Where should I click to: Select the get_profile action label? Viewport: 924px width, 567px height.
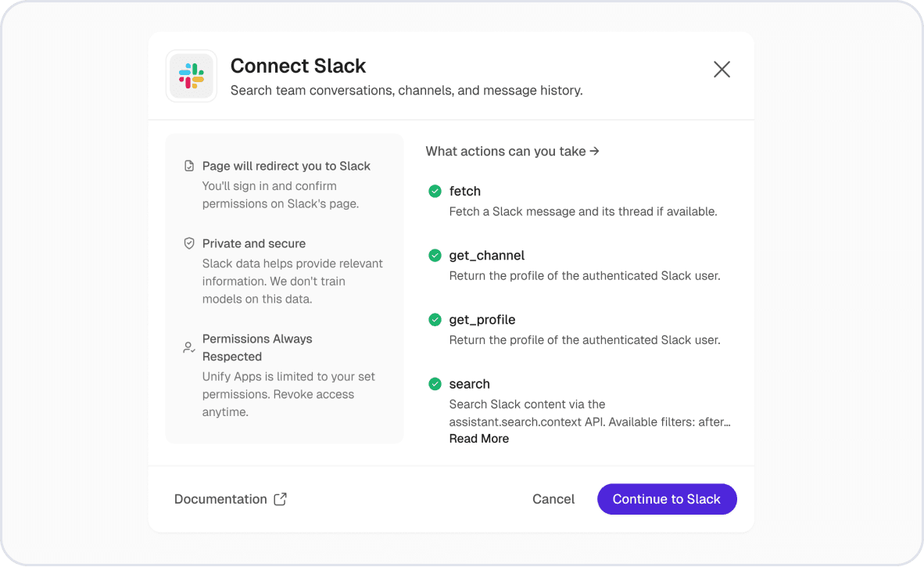(482, 319)
